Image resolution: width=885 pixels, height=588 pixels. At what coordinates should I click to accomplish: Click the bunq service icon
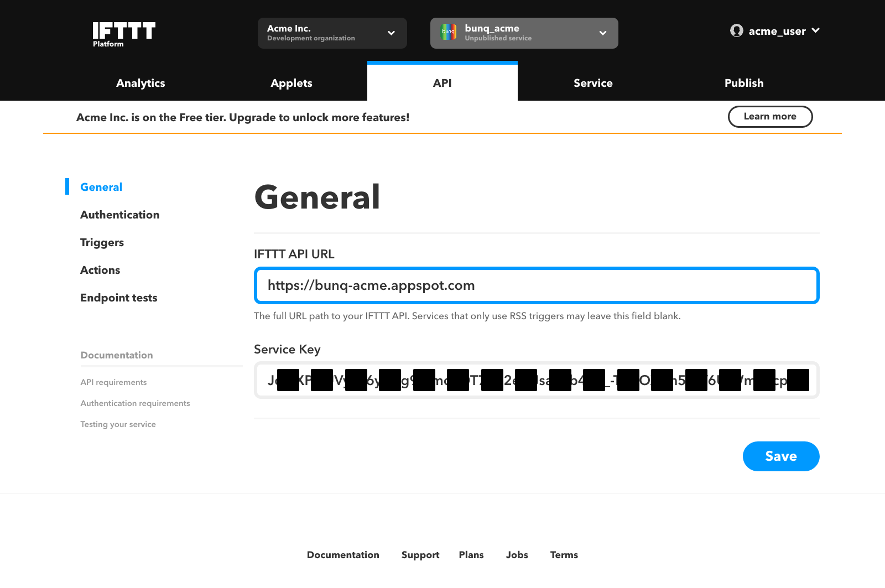pyautogui.click(x=449, y=32)
